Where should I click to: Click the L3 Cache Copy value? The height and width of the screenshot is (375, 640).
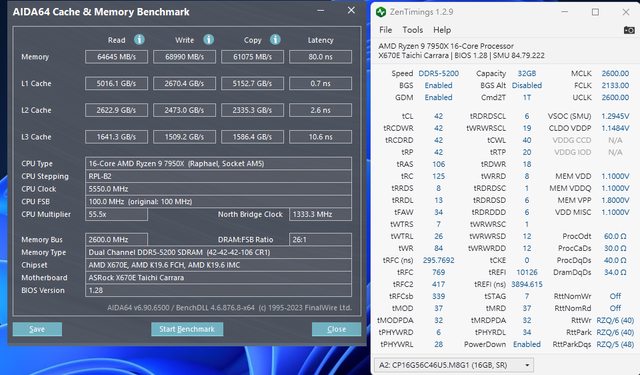point(252,137)
